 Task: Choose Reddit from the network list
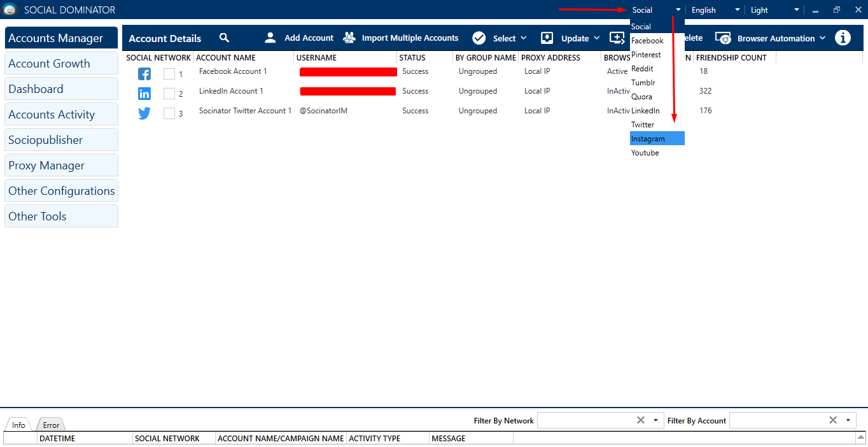(x=657, y=69)
